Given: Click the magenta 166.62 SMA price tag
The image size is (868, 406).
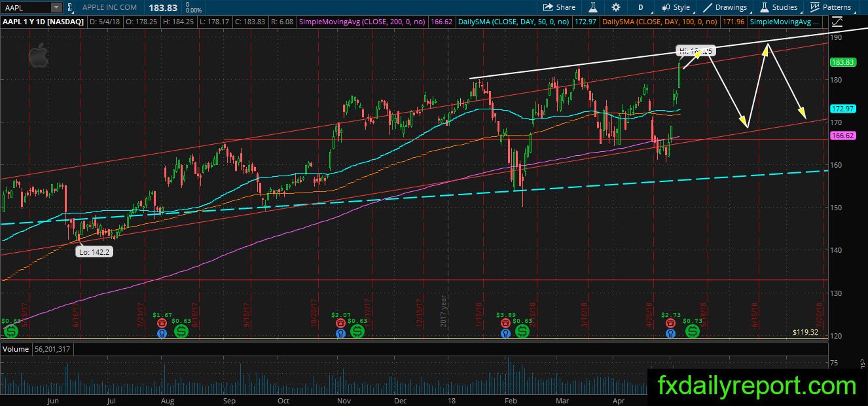Looking at the screenshot, I should (843, 136).
